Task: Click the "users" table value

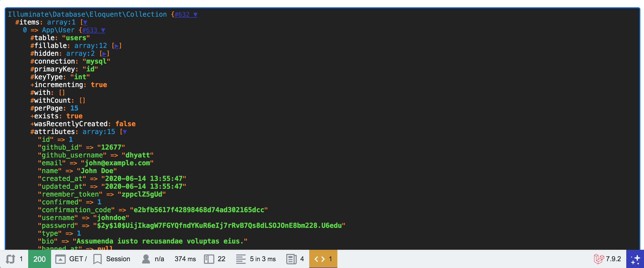Action: click(76, 38)
